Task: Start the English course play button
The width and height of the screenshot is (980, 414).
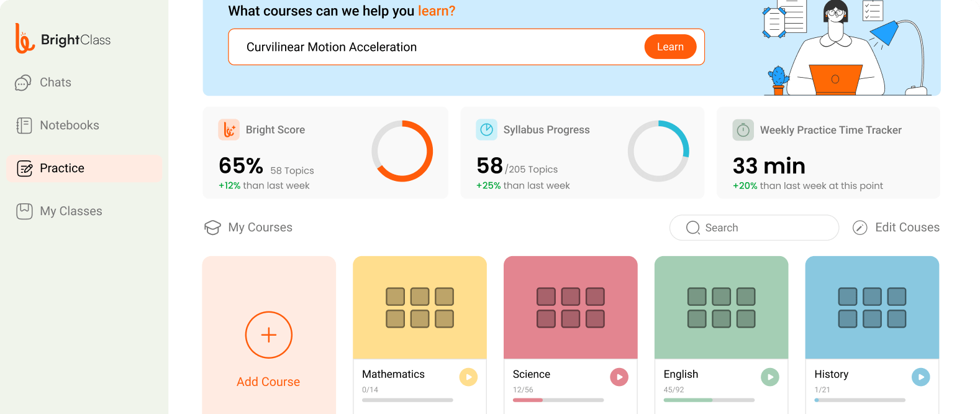Action: tap(770, 377)
